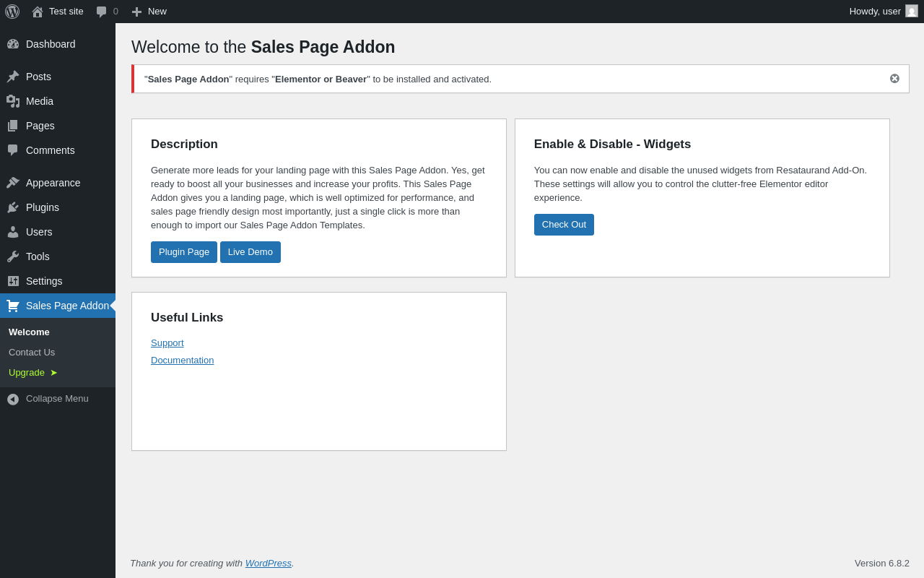Click the Plugin Page button
Image resolution: width=924 pixels, height=578 pixels.
tap(184, 252)
